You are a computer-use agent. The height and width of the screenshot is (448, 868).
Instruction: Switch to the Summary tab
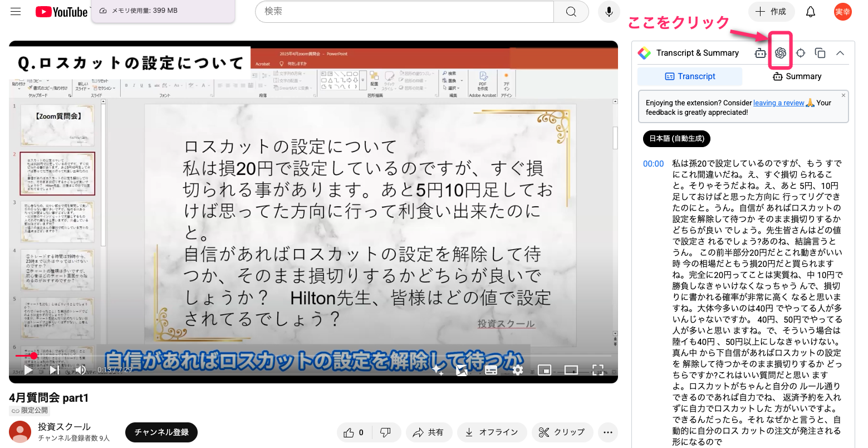[797, 76]
